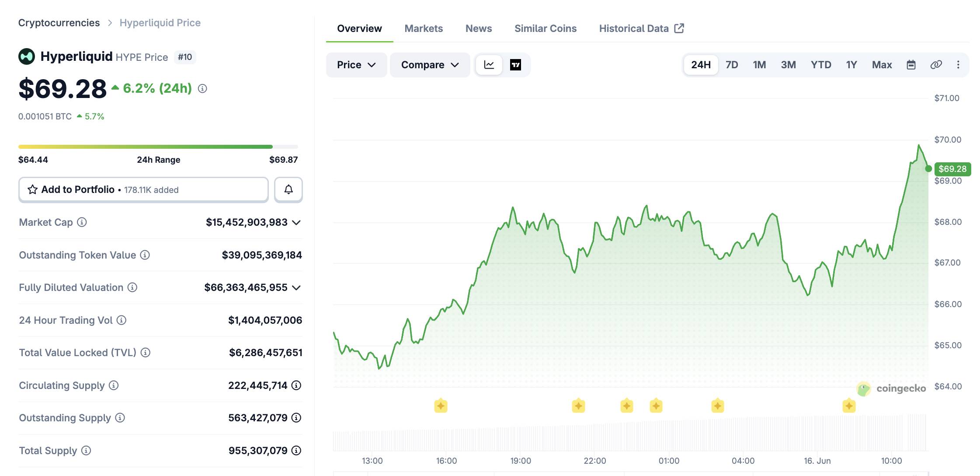The image size is (980, 476).
Task: Click the news marker just after 22:00
Action: click(627, 406)
